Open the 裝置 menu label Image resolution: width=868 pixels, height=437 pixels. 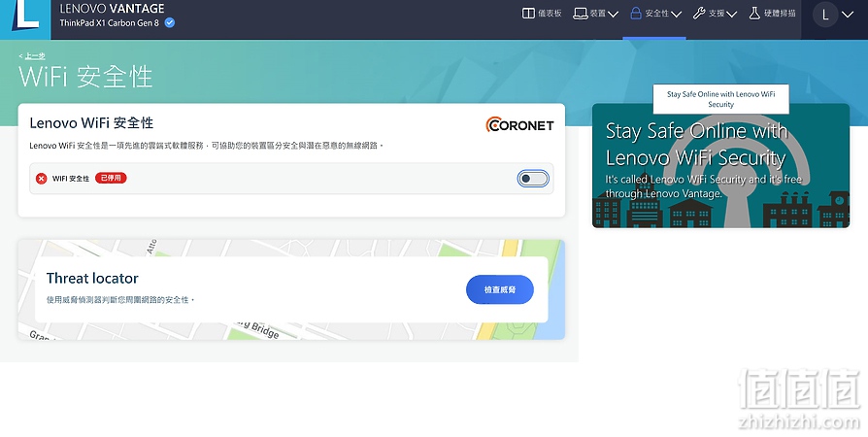point(598,14)
